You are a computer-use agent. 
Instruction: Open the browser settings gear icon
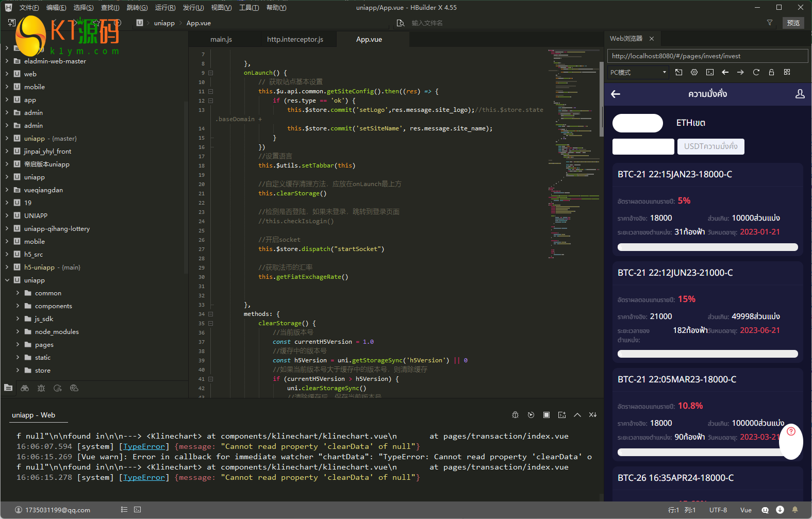[694, 72]
